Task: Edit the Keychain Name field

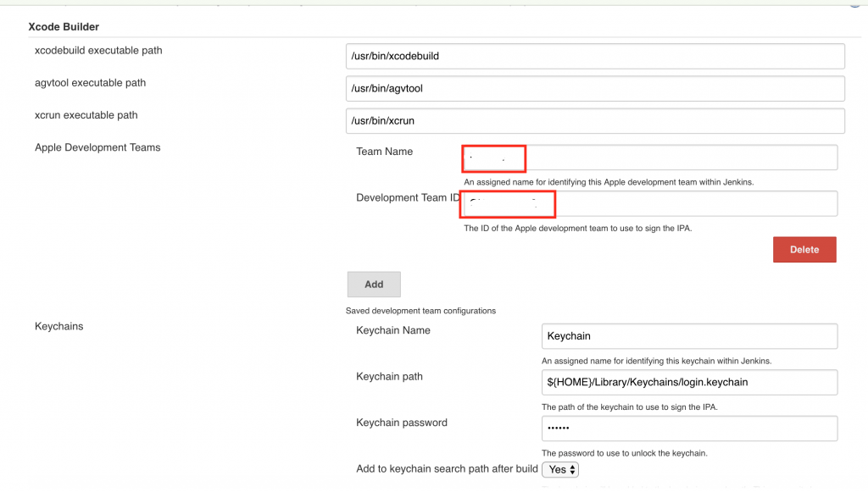Action: pos(689,336)
